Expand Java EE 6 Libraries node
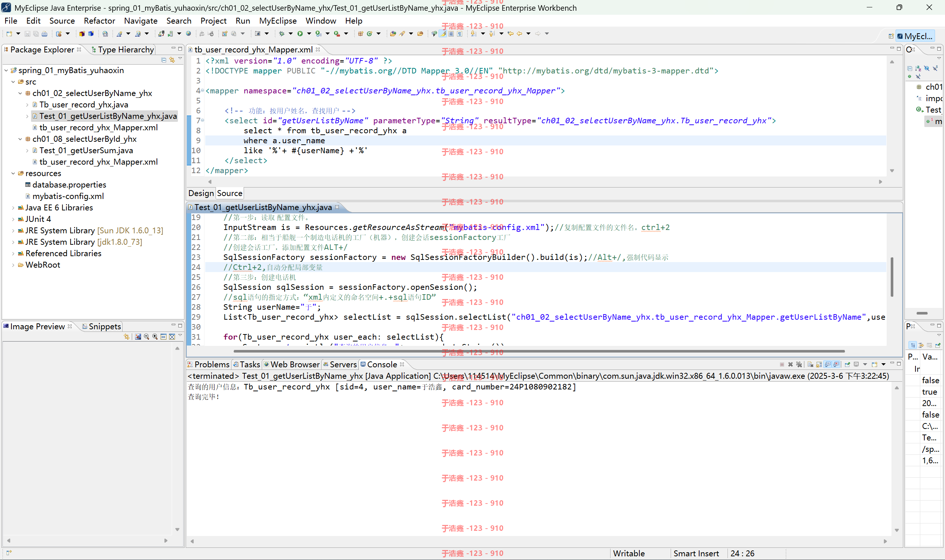The image size is (945, 560). [x=13, y=207]
